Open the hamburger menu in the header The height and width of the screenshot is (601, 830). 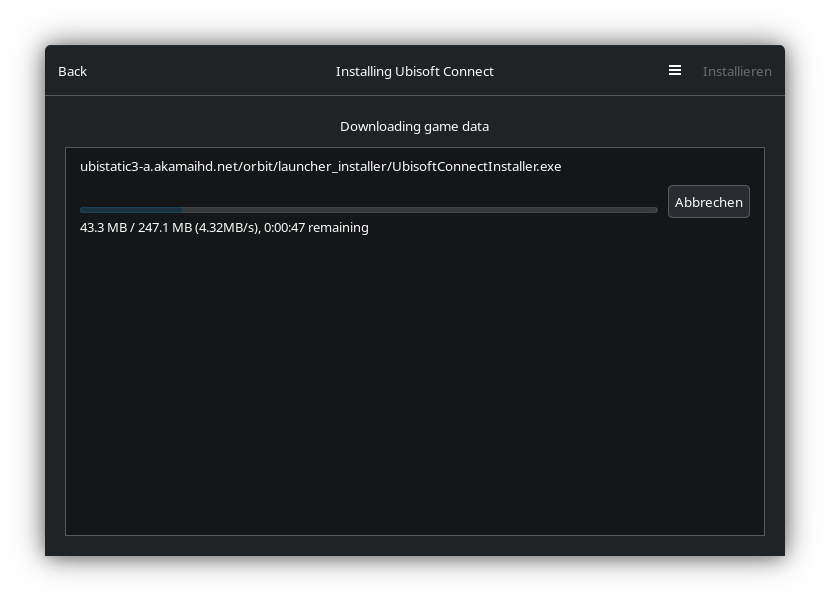675,71
